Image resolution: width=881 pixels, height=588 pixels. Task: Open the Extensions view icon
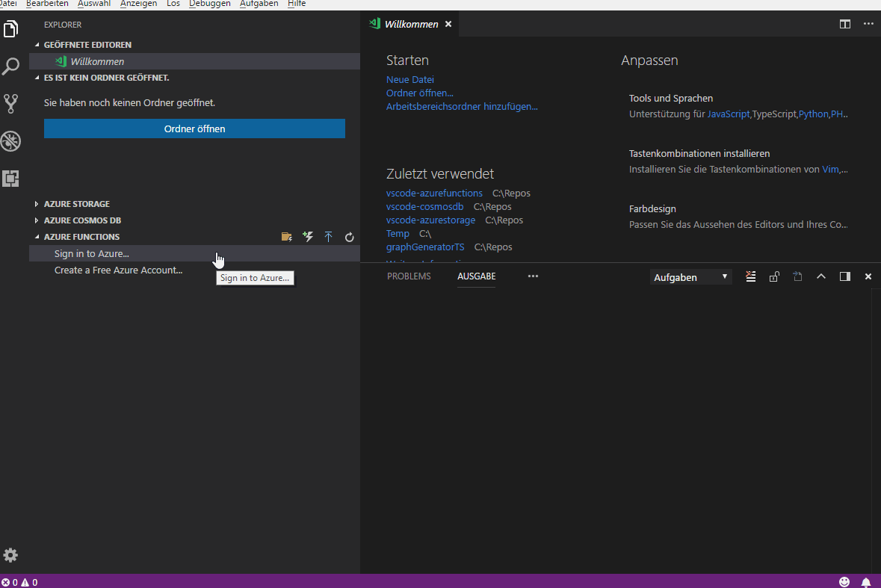click(10, 179)
